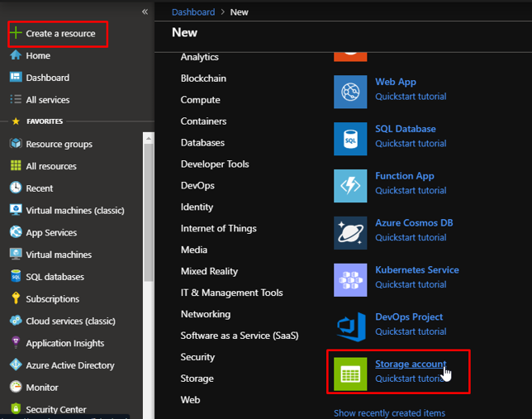Open the Function App link
The width and height of the screenshot is (532, 419).
[x=405, y=176]
